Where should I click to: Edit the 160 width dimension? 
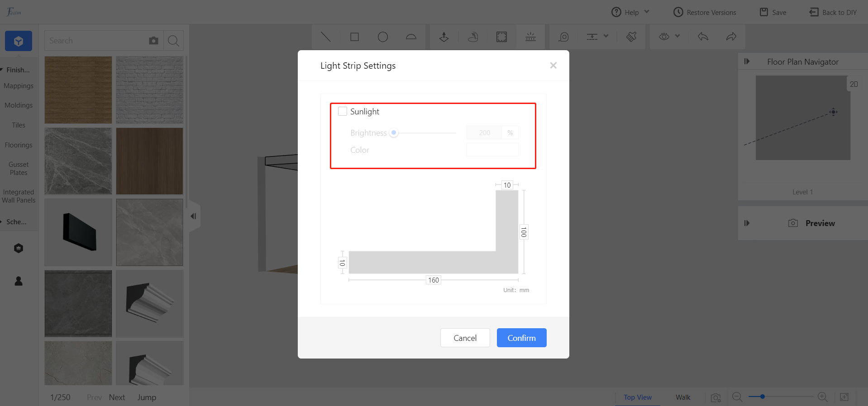point(434,280)
